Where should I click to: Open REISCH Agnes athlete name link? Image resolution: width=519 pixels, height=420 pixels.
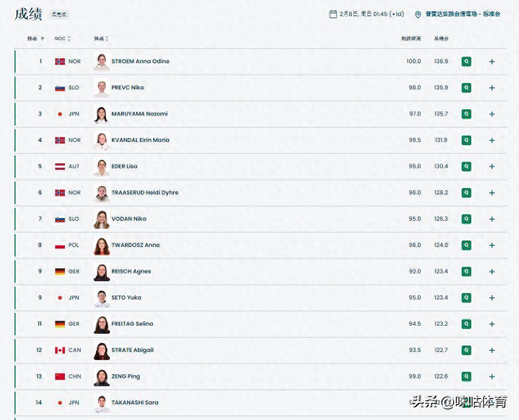(131, 272)
